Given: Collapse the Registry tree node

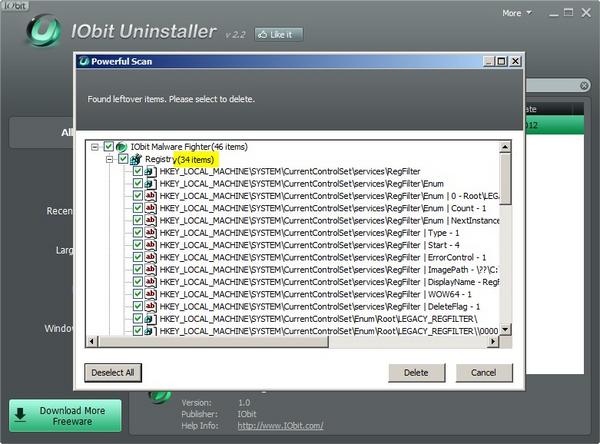Looking at the screenshot, I should pos(109,159).
